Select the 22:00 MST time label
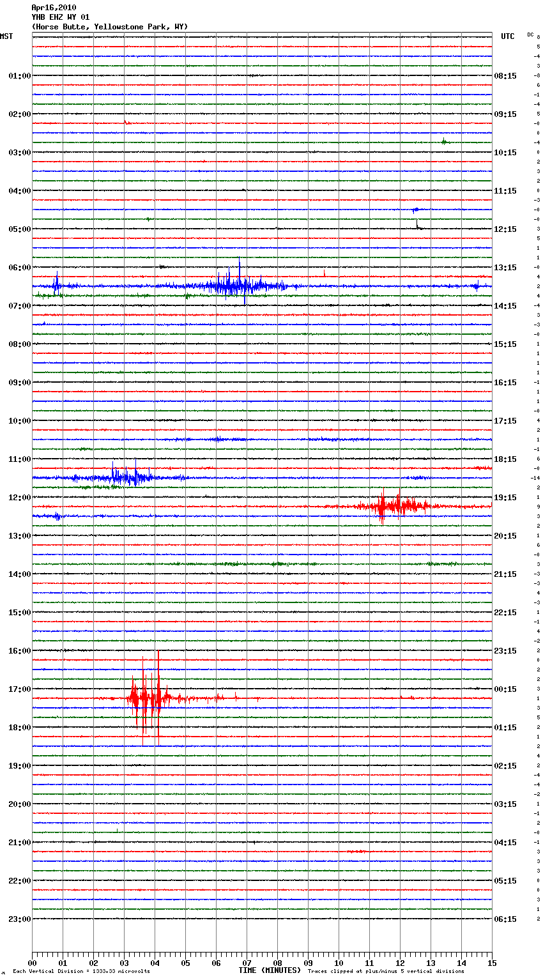 coord(20,881)
